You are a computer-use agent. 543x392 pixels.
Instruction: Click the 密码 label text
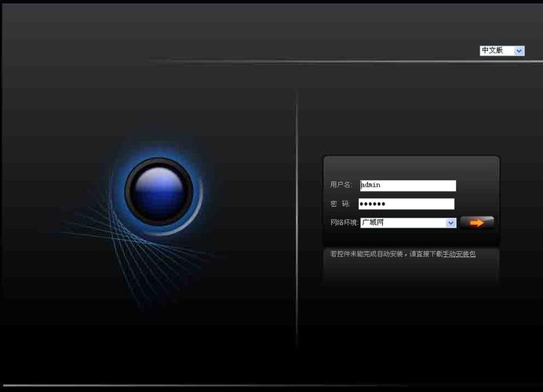click(x=341, y=204)
